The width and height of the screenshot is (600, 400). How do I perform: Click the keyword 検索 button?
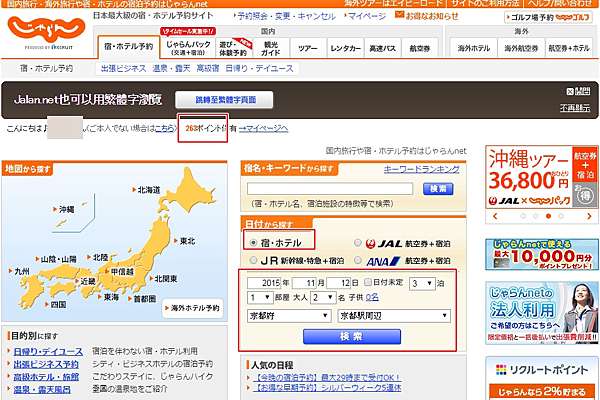point(438,189)
